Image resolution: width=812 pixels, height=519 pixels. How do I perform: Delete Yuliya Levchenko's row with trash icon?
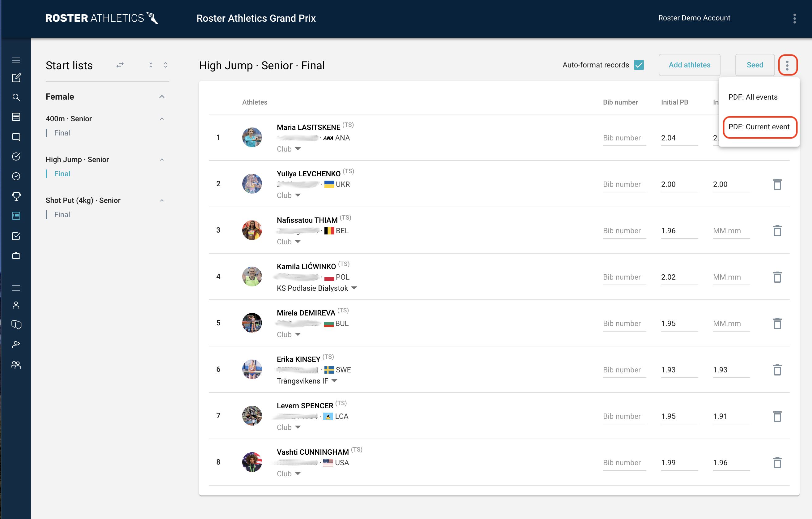coord(777,184)
